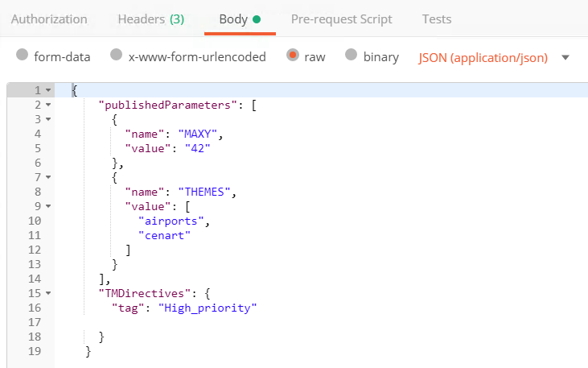
Task: Fold the THEMES object at line 7
Action: click(x=48, y=177)
